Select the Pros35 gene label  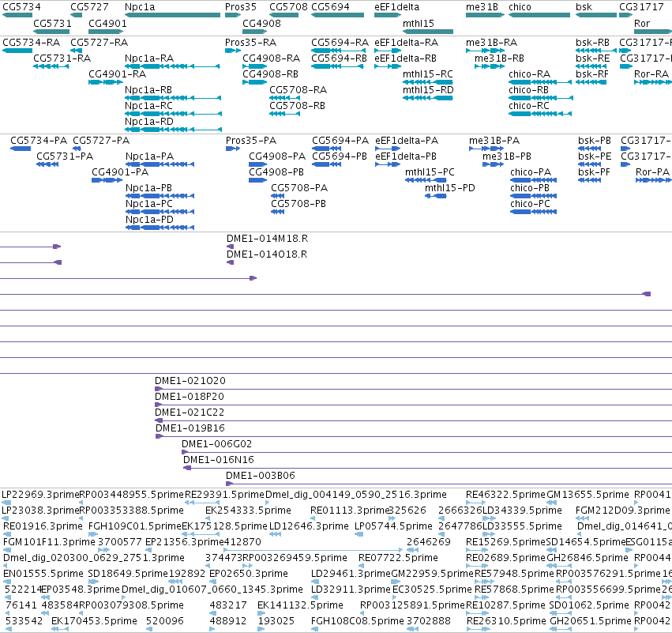click(x=240, y=7)
